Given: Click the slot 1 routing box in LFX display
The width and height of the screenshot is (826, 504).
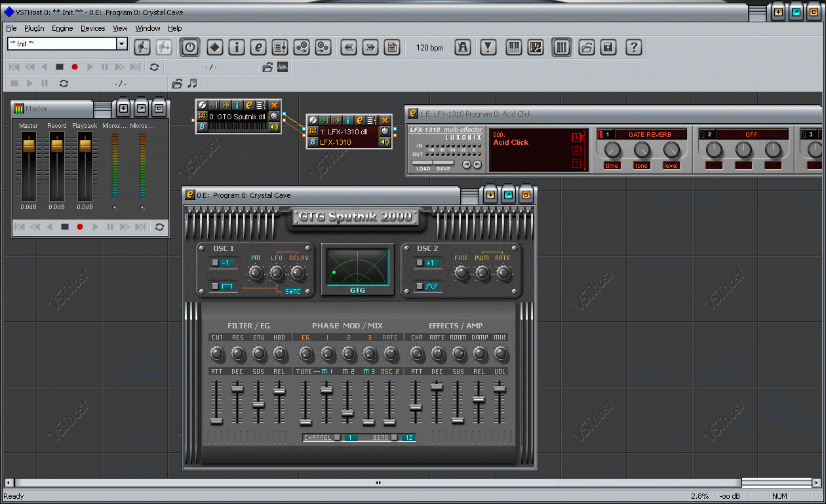Looking at the screenshot, I should pyautogui.click(x=576, y=137).
